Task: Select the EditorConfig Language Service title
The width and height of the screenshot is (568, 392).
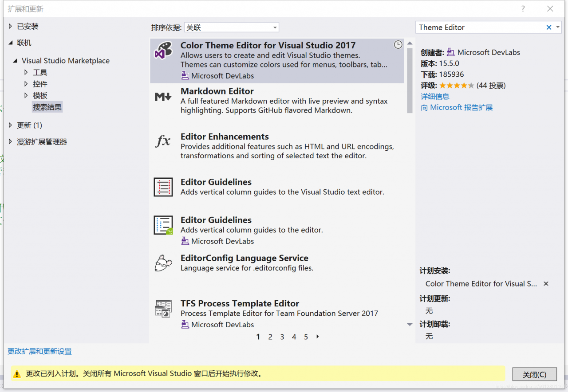Action: [x=245, y=258]
